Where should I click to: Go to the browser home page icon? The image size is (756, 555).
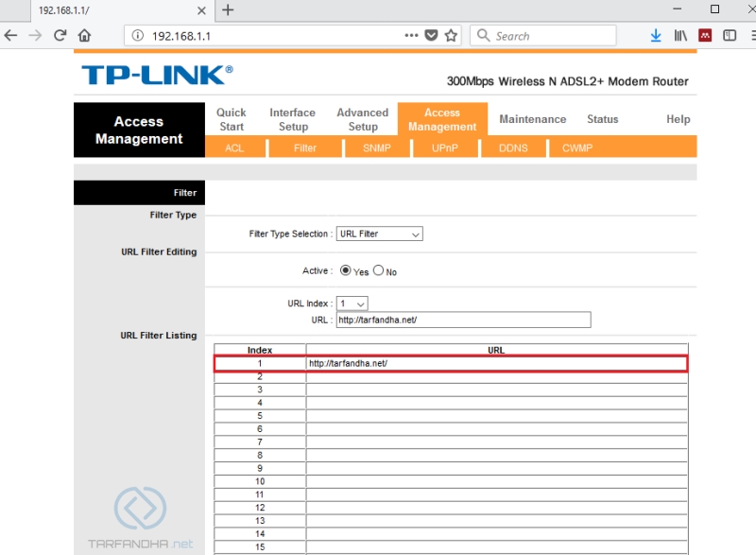pyautogui.click(x=84, y=36)
